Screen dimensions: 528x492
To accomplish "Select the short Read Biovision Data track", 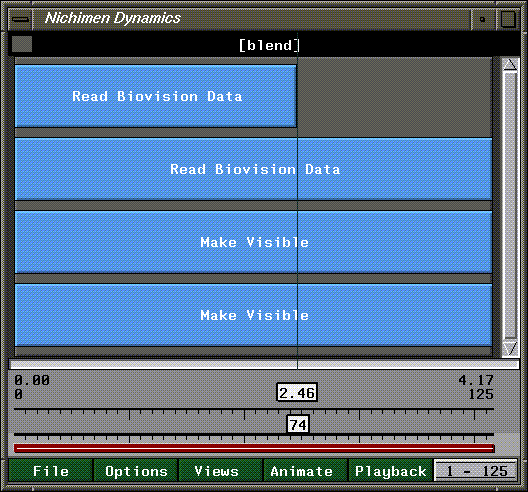I will click(156, 96).
